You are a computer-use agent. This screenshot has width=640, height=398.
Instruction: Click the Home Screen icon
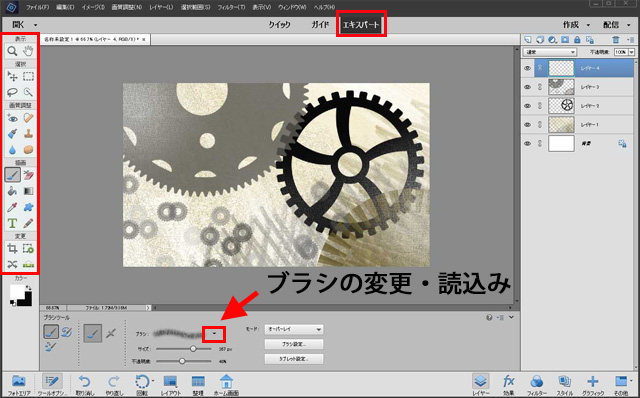[x=226, y=385]
